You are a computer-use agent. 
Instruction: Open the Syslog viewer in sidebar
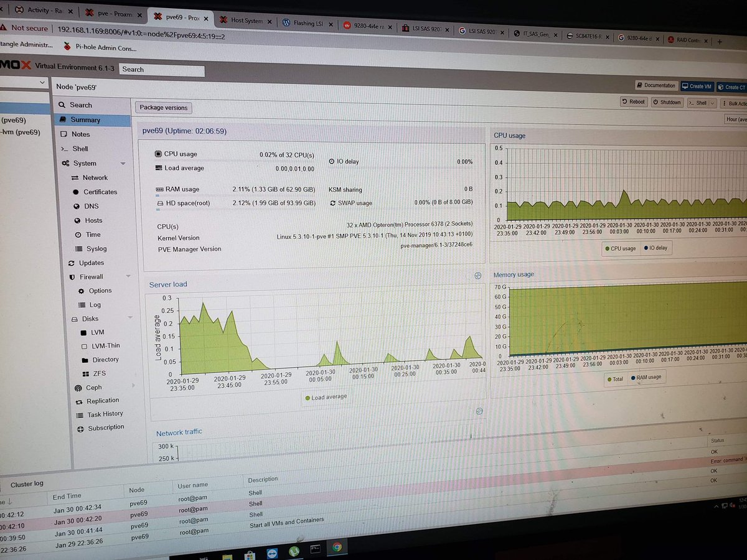[x=96, y=249]
